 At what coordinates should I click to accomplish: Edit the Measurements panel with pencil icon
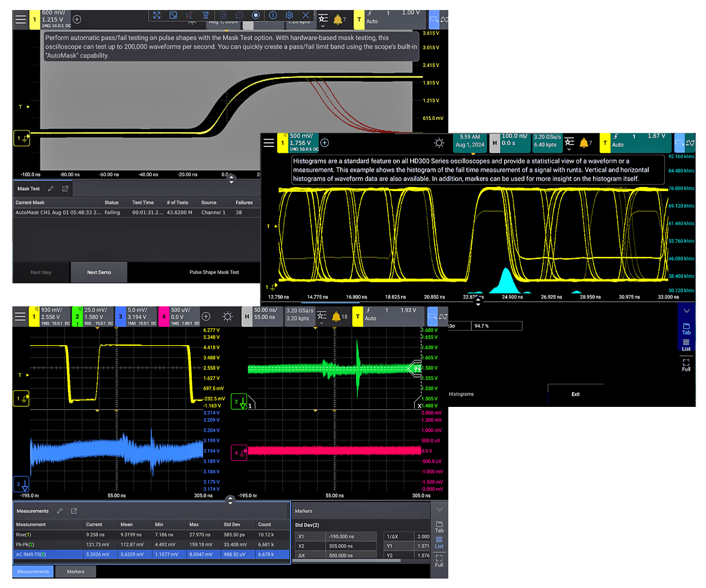[x=59, y=511]
